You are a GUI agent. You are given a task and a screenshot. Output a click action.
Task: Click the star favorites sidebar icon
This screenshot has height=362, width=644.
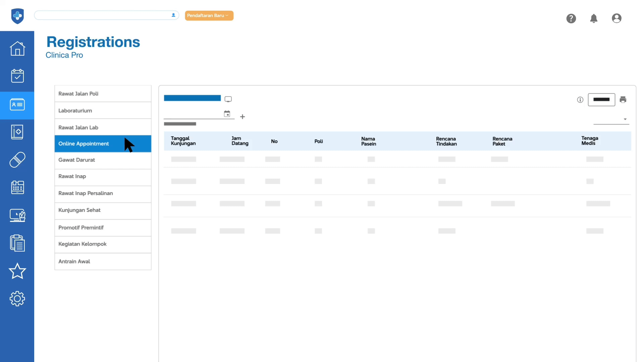coord(17,271)
